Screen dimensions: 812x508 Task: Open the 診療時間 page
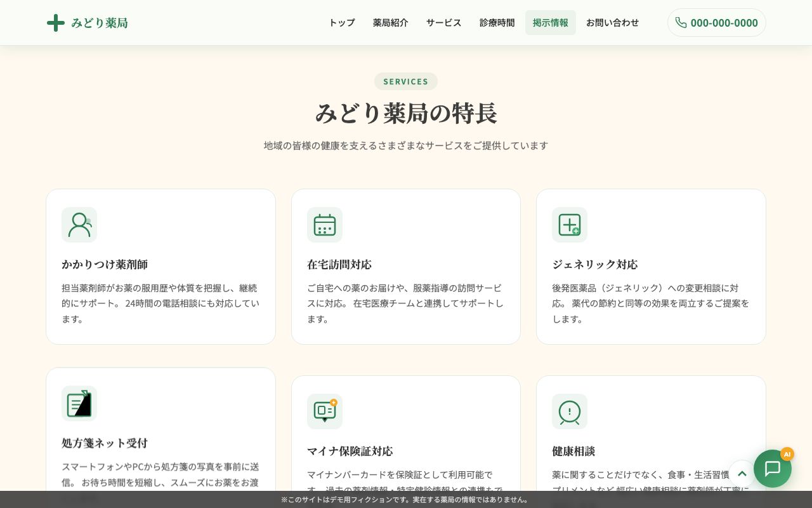(497, 22)
